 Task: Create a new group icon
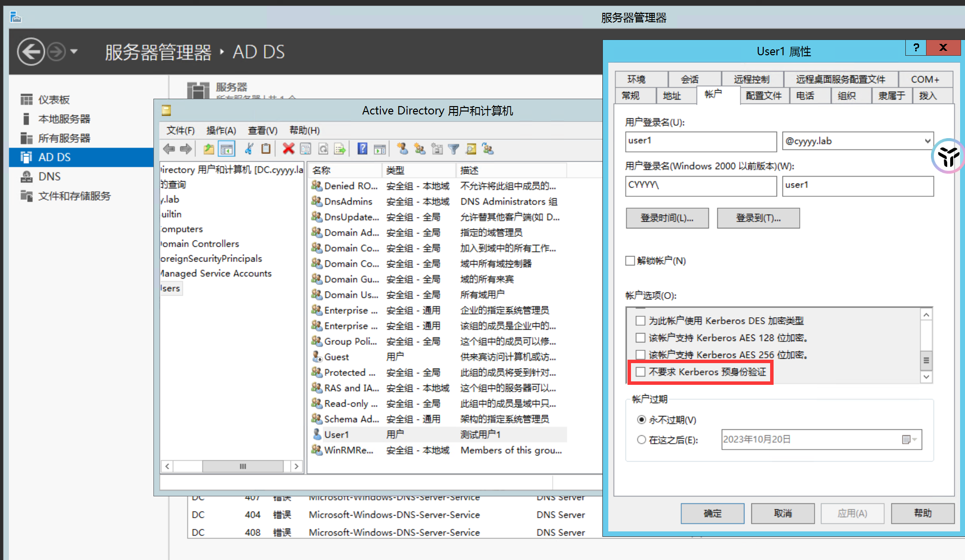tap(420, 149)
